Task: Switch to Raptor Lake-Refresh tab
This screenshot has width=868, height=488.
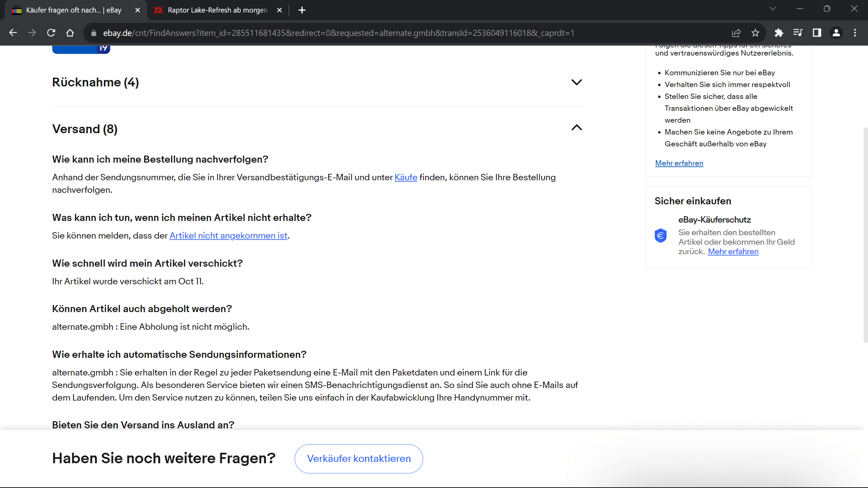Action: pyautogui.click(x=217, y=10)
